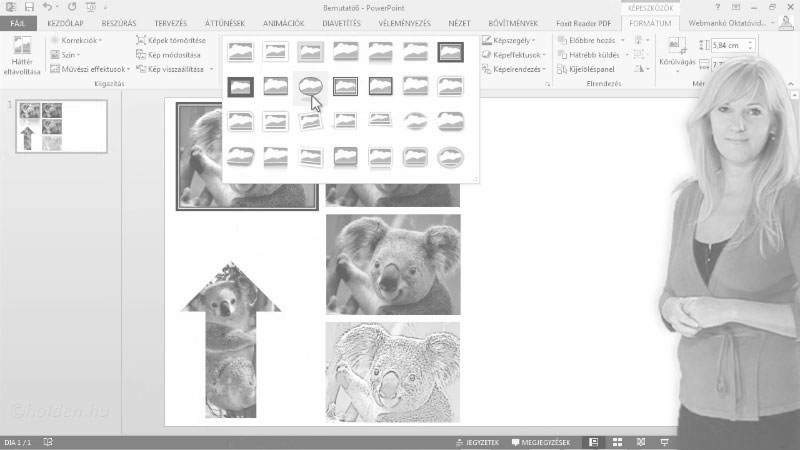The height and width of the screenshot is (450, 800).
Task: Open the Foxit Reader PDF tab
Action: click(584, 23)
